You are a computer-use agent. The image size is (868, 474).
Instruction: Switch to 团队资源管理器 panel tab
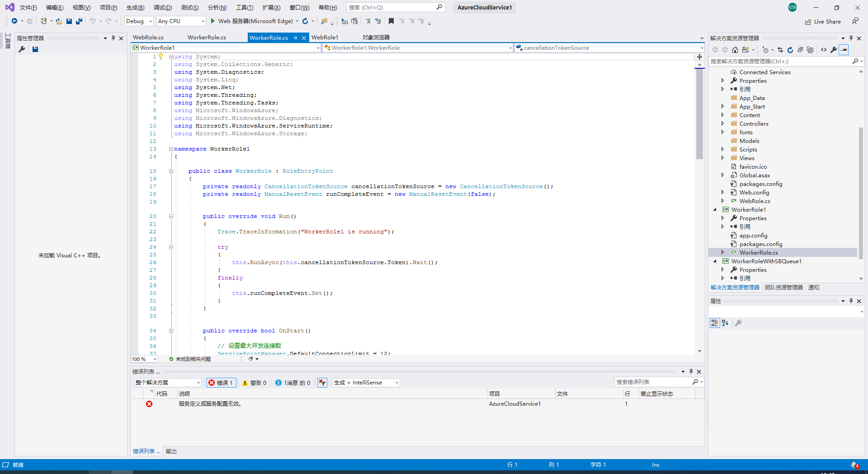783,288
